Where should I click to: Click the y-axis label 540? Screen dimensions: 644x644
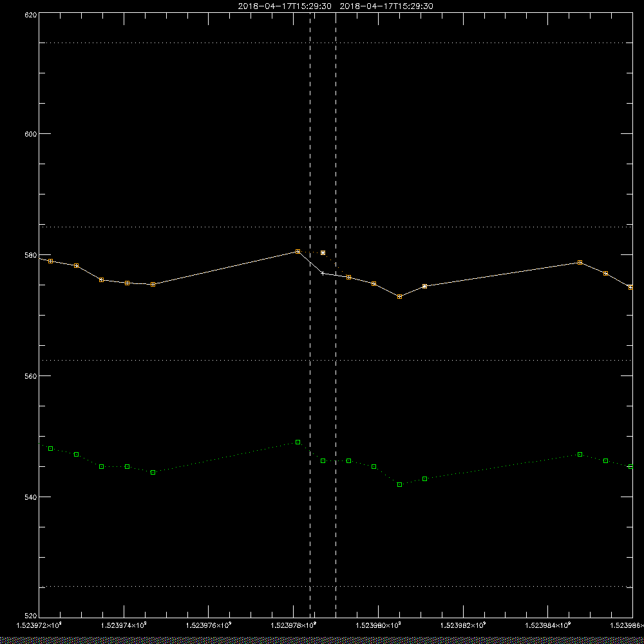pos(32,497)
